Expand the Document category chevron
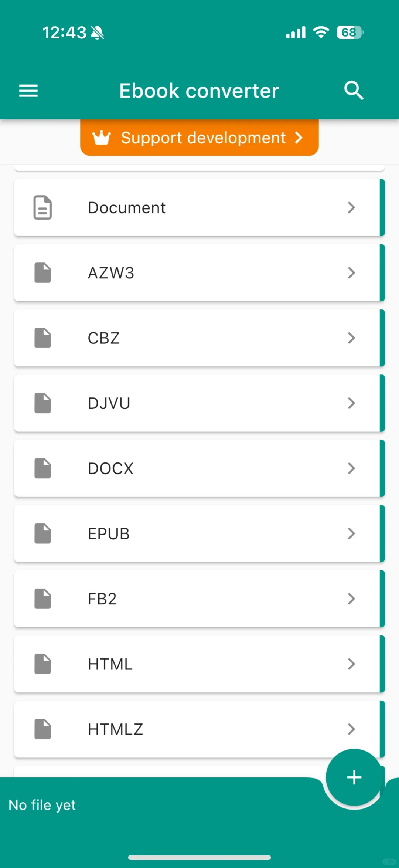This screenshot has width=399, height=868. (351, 208)
